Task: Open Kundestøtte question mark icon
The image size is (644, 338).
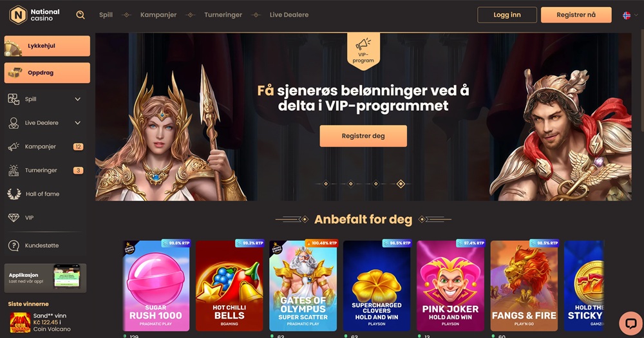Action: (x=14, y=245)
